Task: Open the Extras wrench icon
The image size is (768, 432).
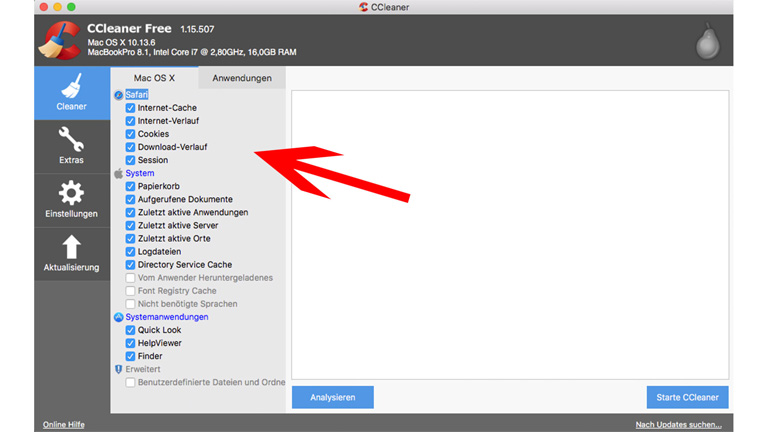Action: 71,139
